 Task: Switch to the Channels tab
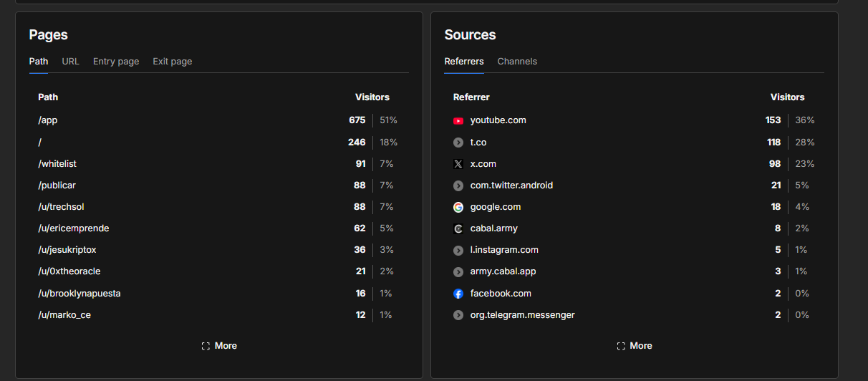pos(517,62)
